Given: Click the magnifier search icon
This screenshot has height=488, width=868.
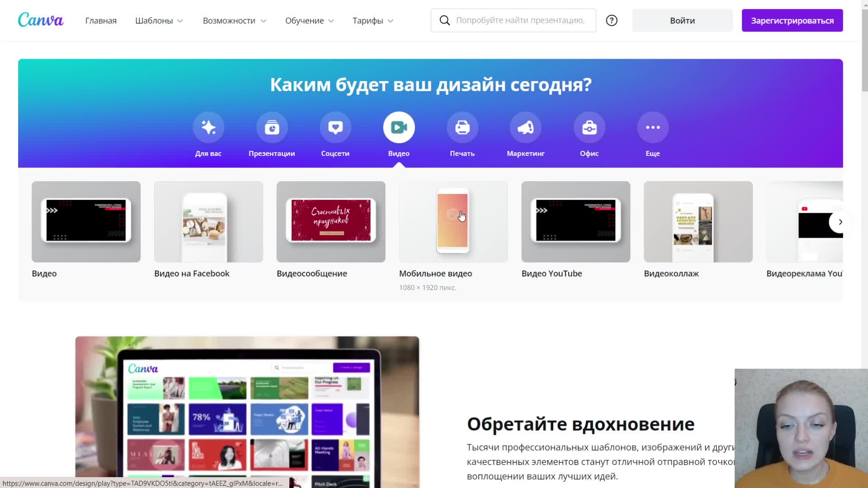Looking at the screenshot, I should point(445,20).
